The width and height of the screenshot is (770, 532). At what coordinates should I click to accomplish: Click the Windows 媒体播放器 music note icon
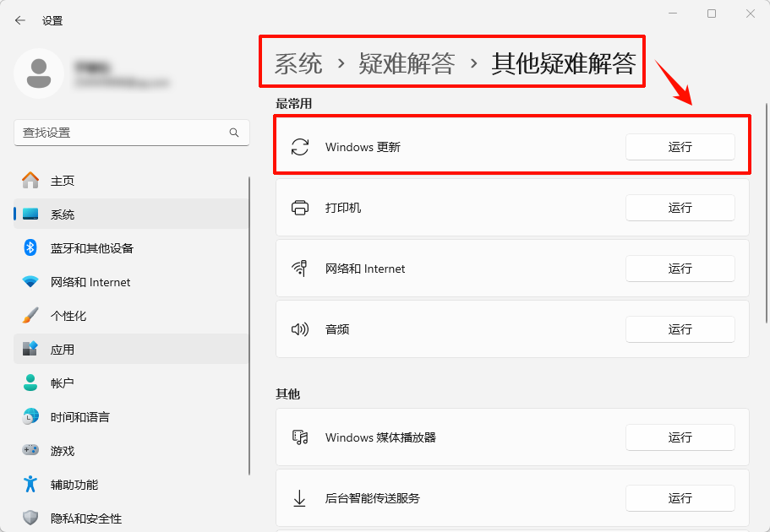tap(301, 437)
